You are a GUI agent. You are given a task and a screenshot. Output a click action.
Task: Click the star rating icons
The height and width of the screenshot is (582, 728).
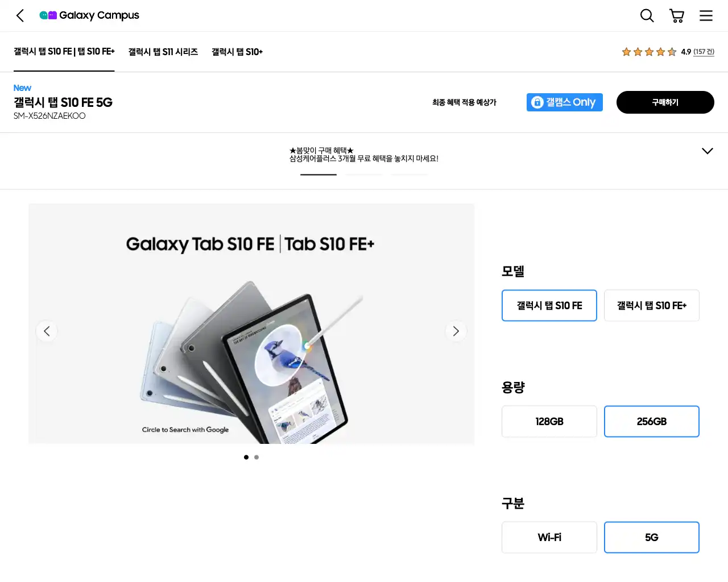[649, 52]
